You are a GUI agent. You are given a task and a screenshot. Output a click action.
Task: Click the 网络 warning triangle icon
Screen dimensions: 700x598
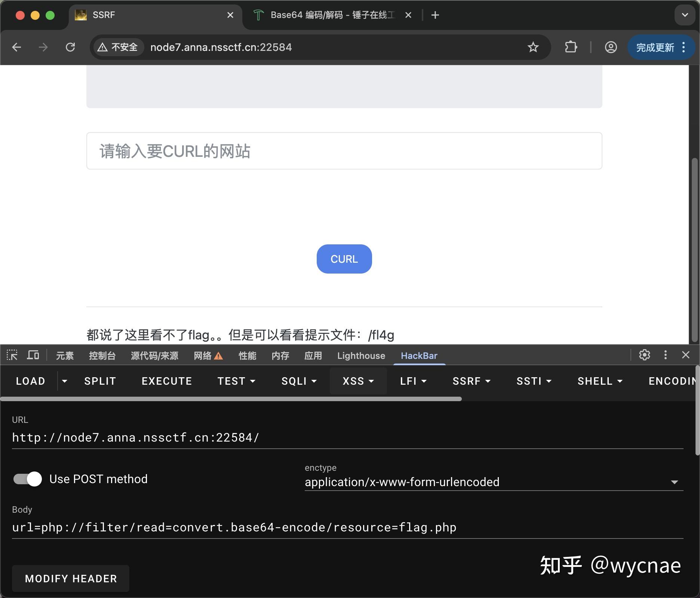click(218, 356)
